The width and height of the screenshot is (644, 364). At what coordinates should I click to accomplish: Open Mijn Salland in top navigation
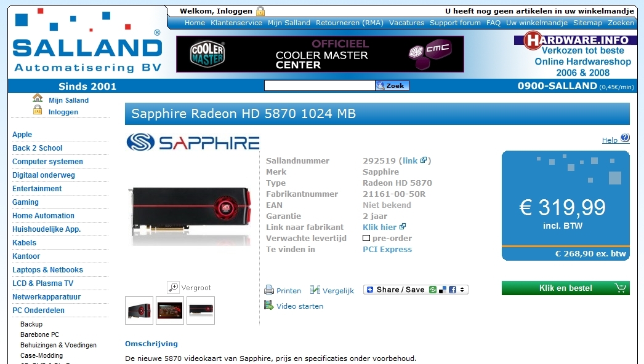coord(289,23)
